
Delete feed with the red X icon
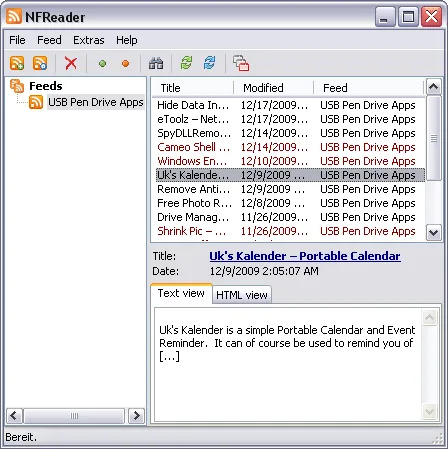point(71,63)
